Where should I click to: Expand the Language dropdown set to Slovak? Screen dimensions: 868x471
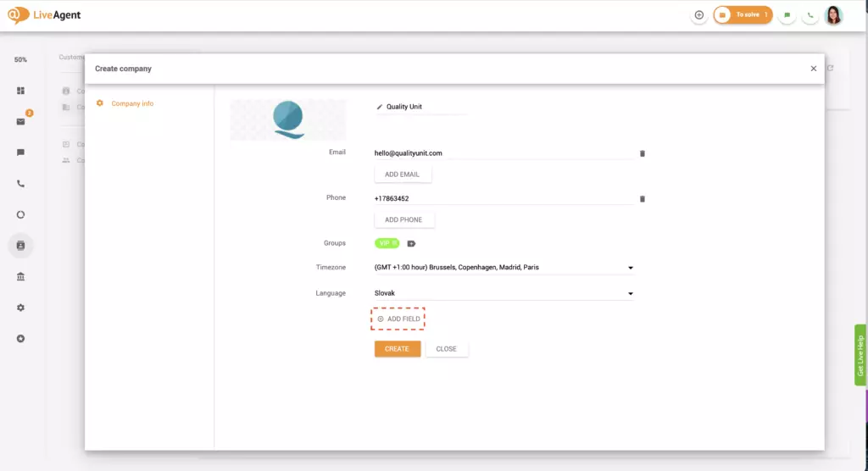tap(630, 294)
